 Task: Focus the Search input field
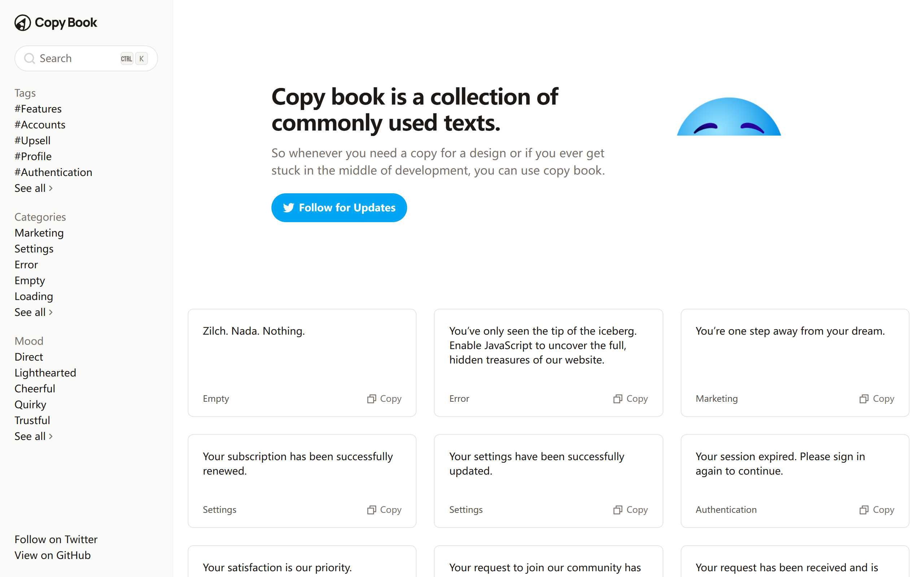point(77,58)
